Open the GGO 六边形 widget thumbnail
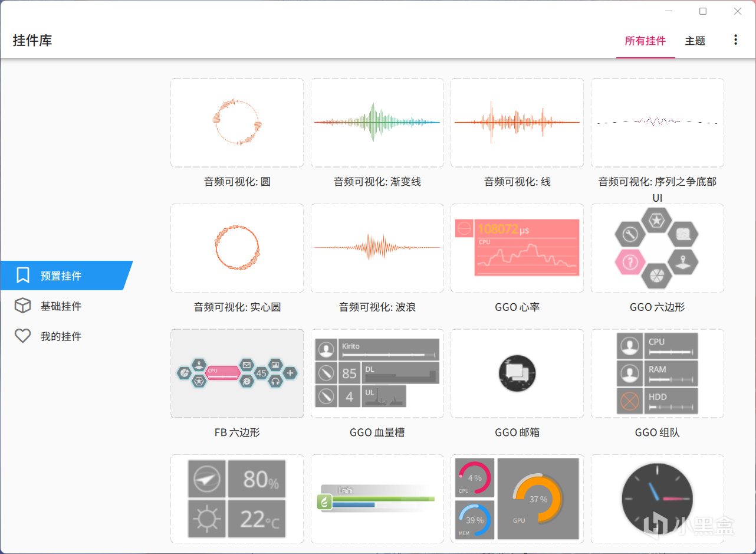756x554 pixels. click(658, 248)
